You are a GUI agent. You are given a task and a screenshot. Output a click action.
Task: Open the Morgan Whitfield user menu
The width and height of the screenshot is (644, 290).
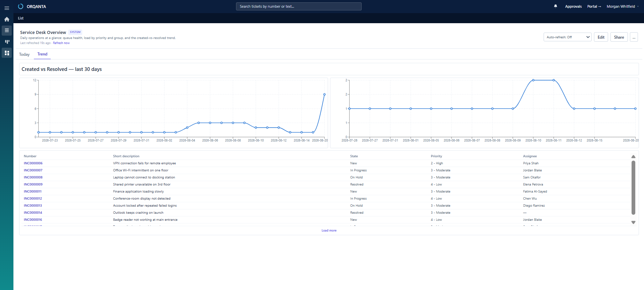(x=622, y=6)
